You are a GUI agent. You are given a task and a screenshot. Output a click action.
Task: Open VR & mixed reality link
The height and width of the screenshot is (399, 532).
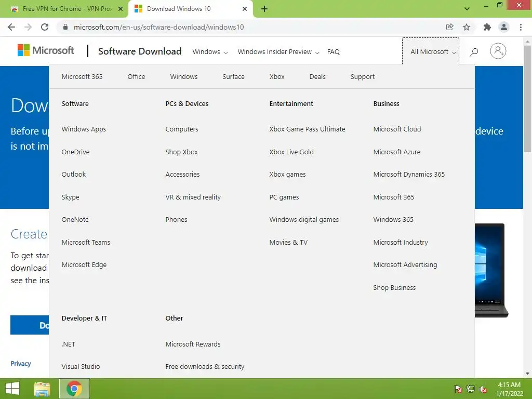[193, 197]
